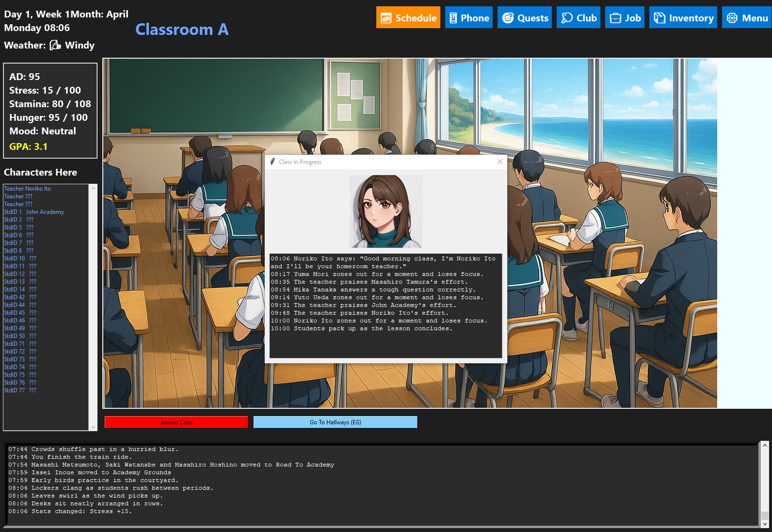Viewport: 772px width, 532px height.
Task: Click scroll-down arrow of event log
Action: pyautogui.click(x=765, y=524)
